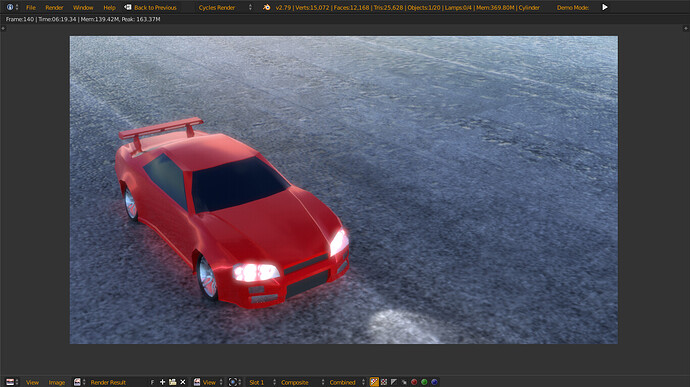The width and height of the screenshot is (690, 387).
Task: Open the Composite render layer dropdown
Action: [x=303, y=382]
